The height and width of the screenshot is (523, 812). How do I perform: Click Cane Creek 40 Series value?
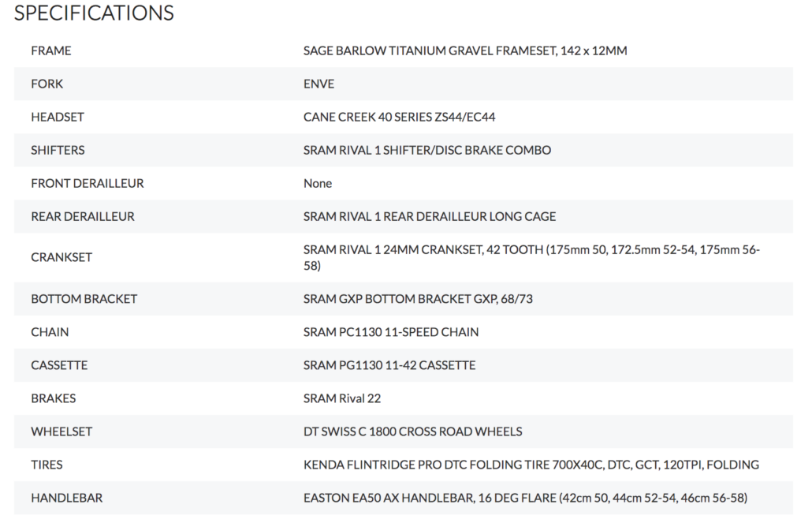coord(399,118)
